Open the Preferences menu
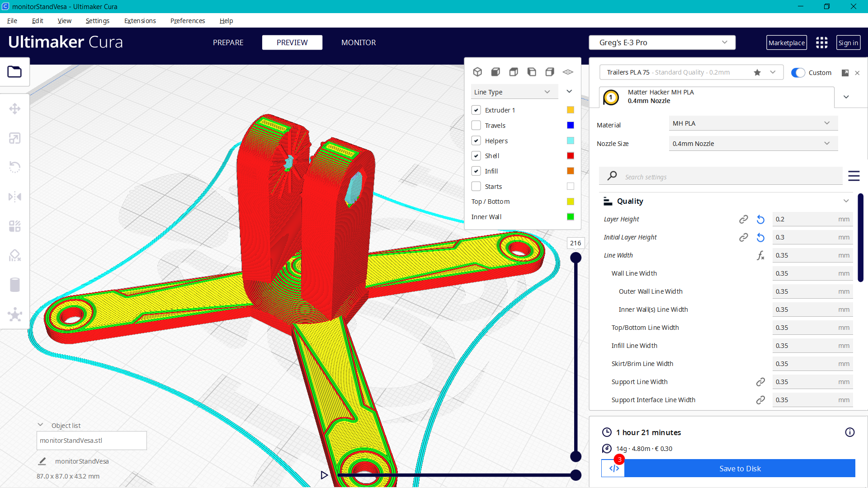Viewport: 868px width, 488px height. click(188, 21)
